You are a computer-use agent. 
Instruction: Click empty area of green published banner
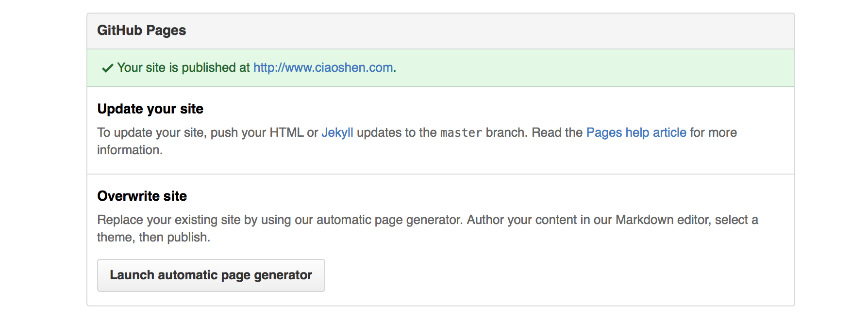point(592,68)
